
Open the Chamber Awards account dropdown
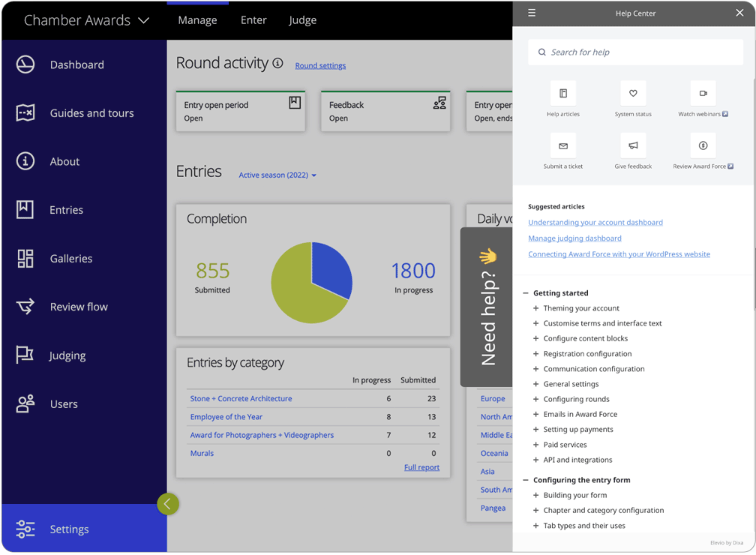click(86, 20)
